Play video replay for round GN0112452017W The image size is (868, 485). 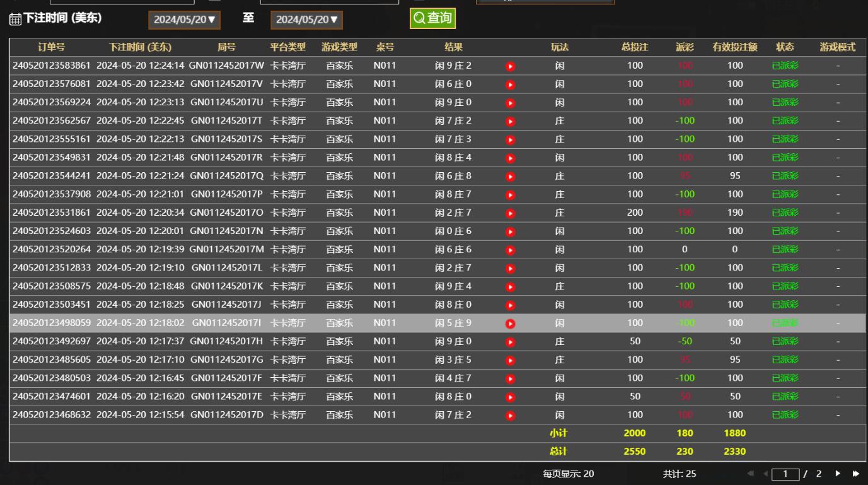(x=511, y=66)
